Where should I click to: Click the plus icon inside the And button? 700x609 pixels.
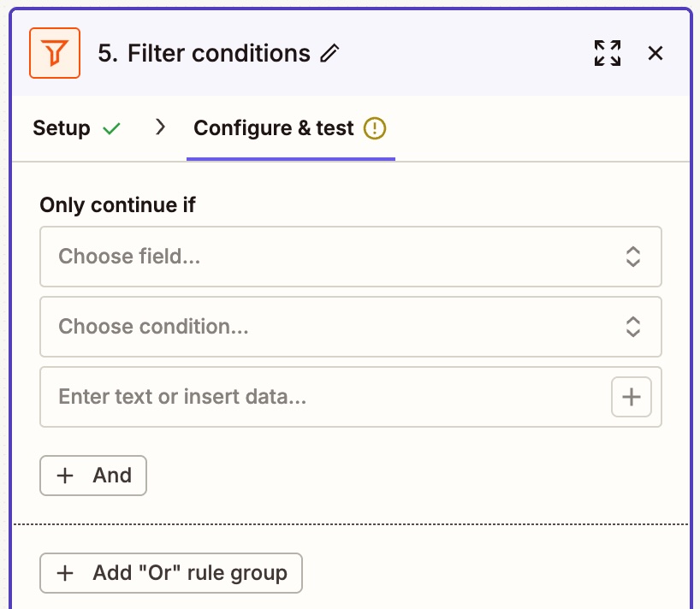(x=65, y=476)
